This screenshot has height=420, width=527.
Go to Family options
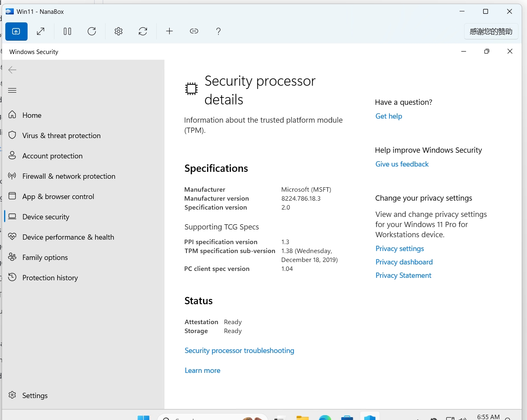pyautogui.click(x=83, y=257)
